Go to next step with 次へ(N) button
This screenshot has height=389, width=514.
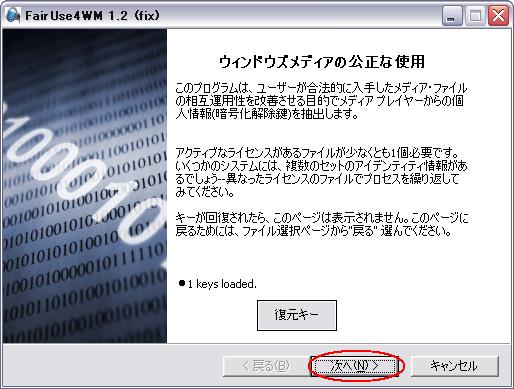pos(354,366)
